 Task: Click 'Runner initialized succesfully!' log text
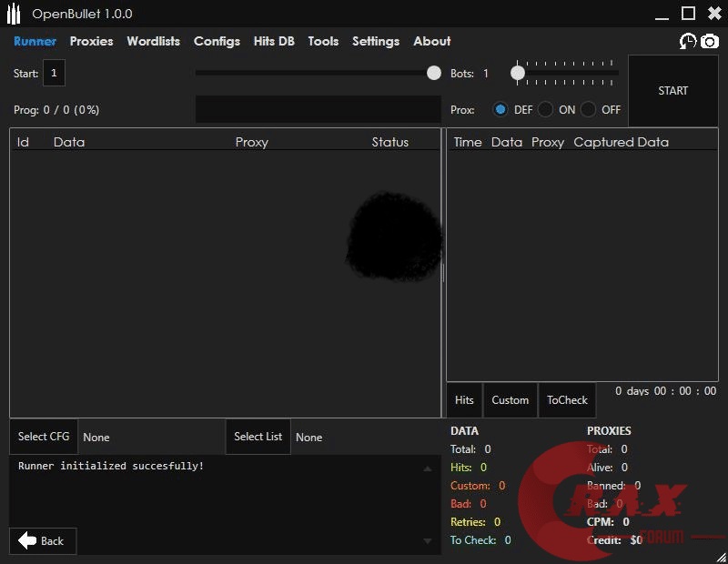coord(111,466)
